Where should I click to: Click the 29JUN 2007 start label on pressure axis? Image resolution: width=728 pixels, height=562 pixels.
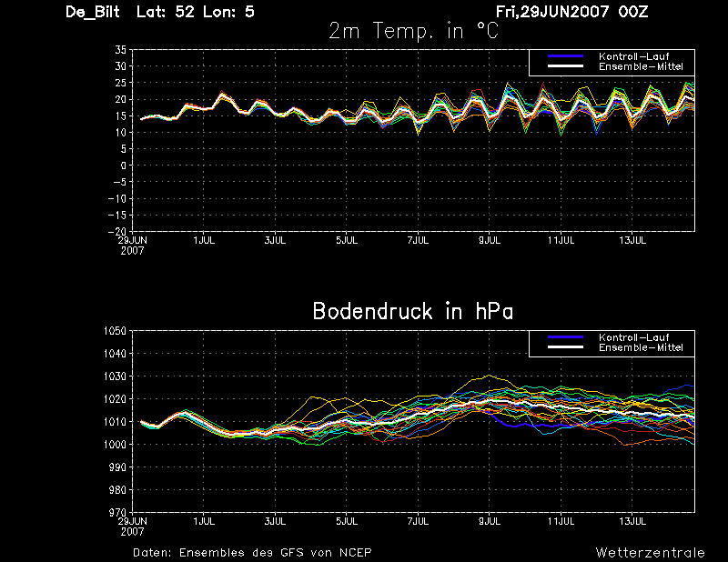(132, 527)
